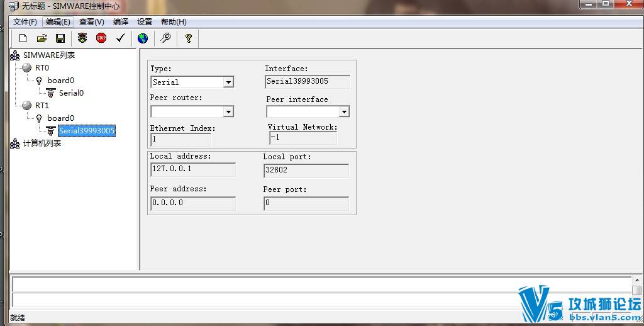The height and width of the screenshot is (326, 644).
Task: Click the Serial0 interface icon
Action: point(51,93)
